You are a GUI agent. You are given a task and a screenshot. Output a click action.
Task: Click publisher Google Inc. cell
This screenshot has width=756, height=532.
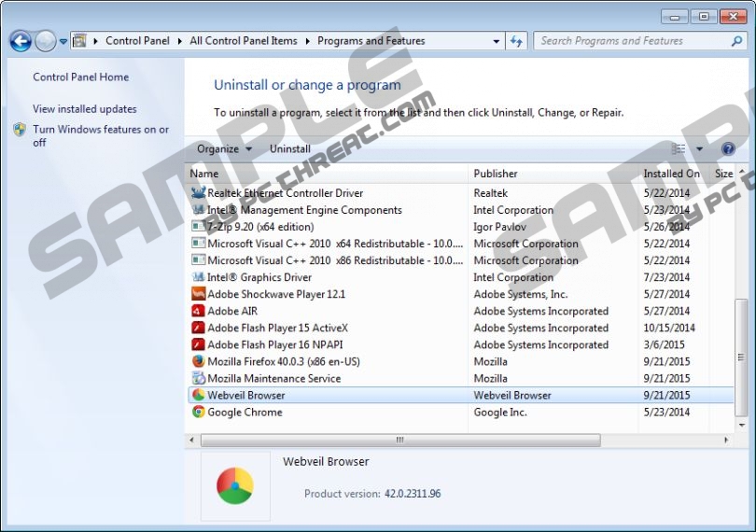[x=500, y=413]
